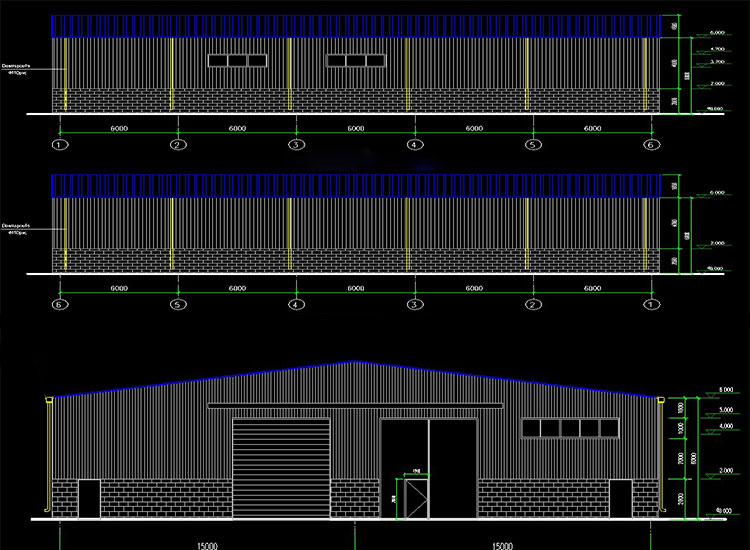Click the small door at front elevation's right end

pos(620,499)
